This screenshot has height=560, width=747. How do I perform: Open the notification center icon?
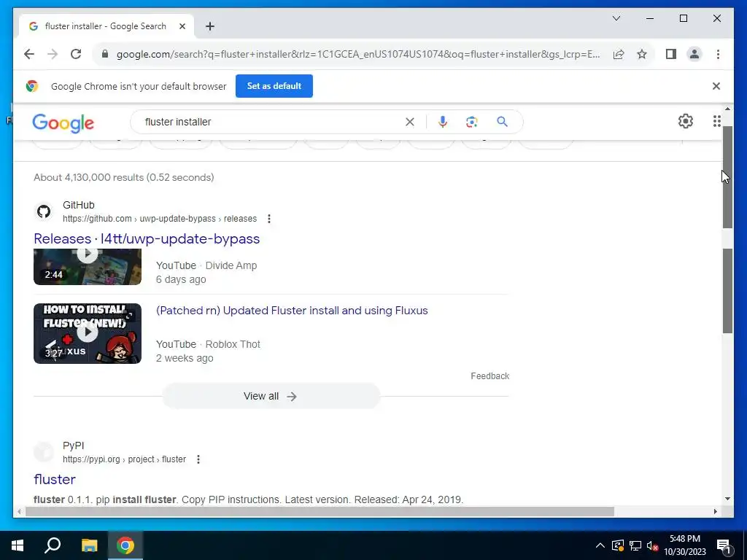(x=724, y=546)
